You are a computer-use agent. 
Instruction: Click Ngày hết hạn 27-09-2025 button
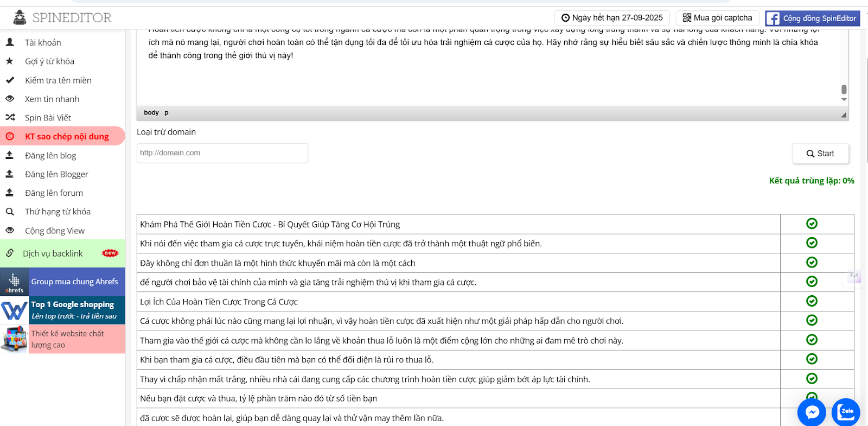[612, 18]
